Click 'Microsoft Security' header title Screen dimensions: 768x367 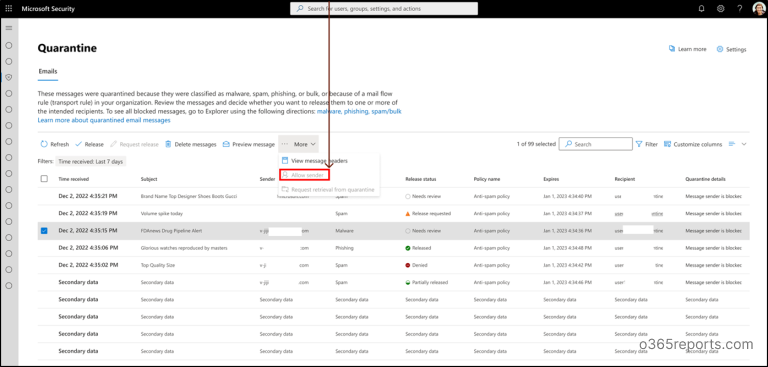click(x=48, y=9)
